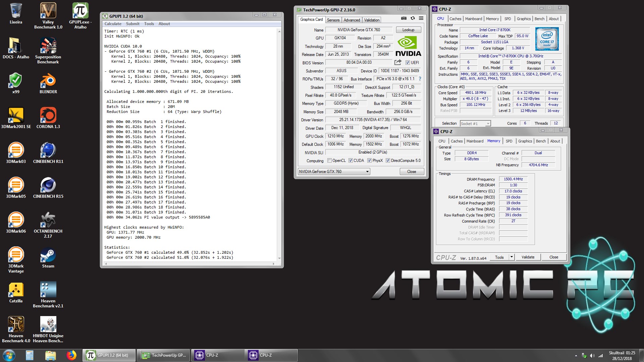Launch OCTANEBENCH 2.17 shortcut

click(48, 225)
